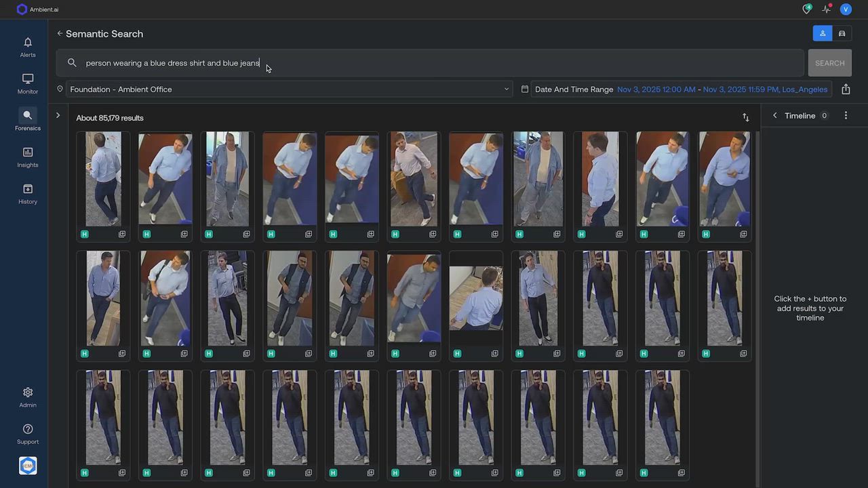Image resolution: width=868 pixels, height=488 pixels.
Task: Select the Alerts sidebar icon
Action: [x=28, y=47]
